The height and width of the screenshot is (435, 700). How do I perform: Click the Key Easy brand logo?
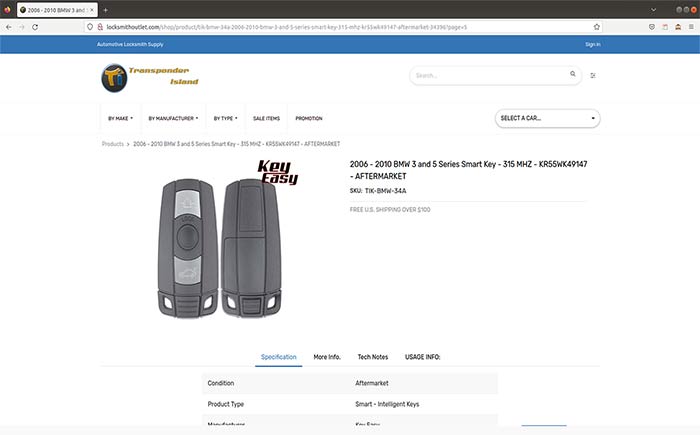click(x=277, y=172)
